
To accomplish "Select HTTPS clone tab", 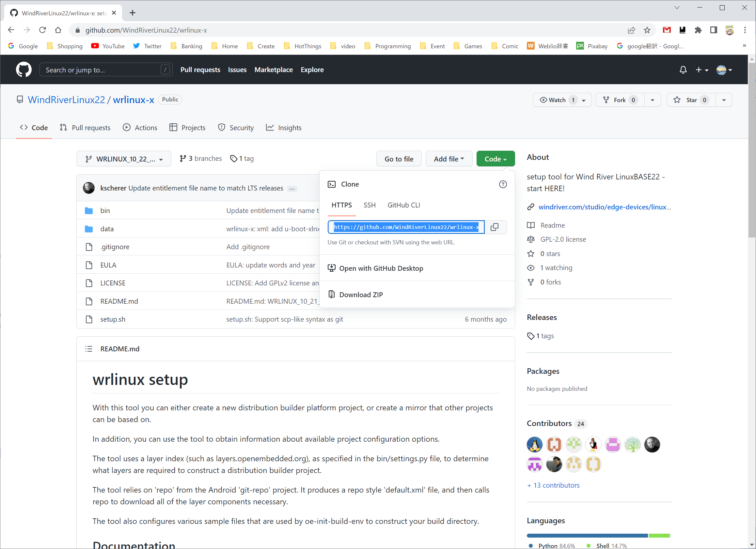I will click(342, 205).
